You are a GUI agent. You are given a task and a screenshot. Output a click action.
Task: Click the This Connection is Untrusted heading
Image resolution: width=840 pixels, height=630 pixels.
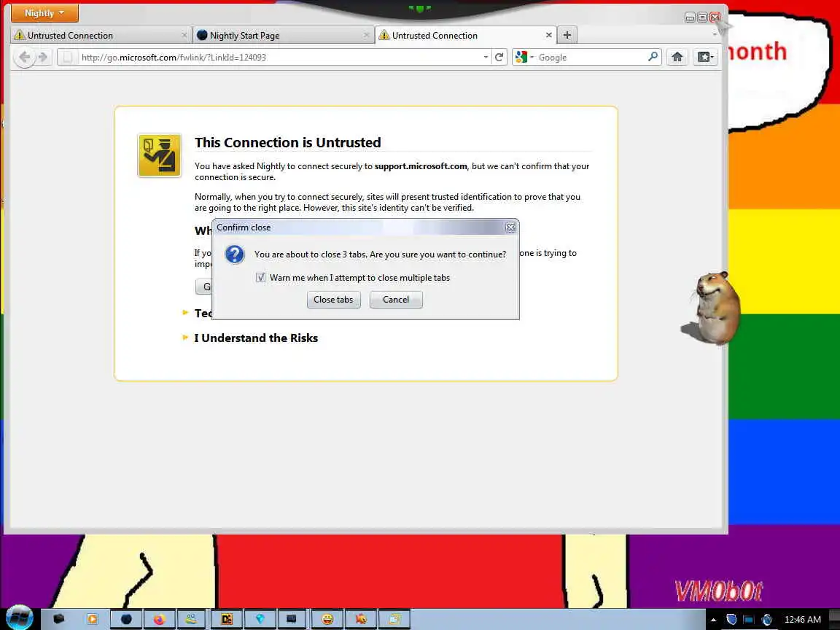[288, 142]
